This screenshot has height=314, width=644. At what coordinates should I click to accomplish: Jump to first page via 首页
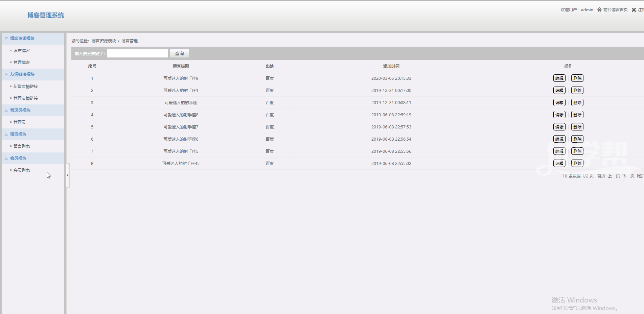pyautogui.click(x=601, y=176)
